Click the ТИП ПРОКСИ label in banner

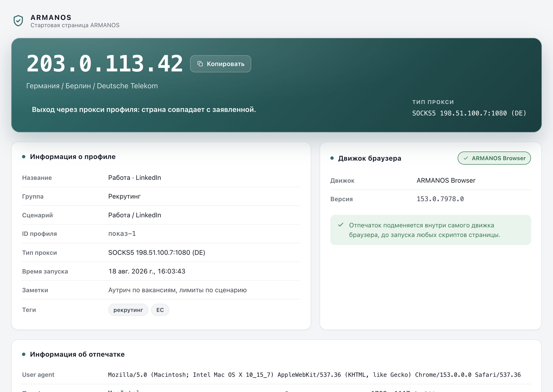[x=433, y=102]
